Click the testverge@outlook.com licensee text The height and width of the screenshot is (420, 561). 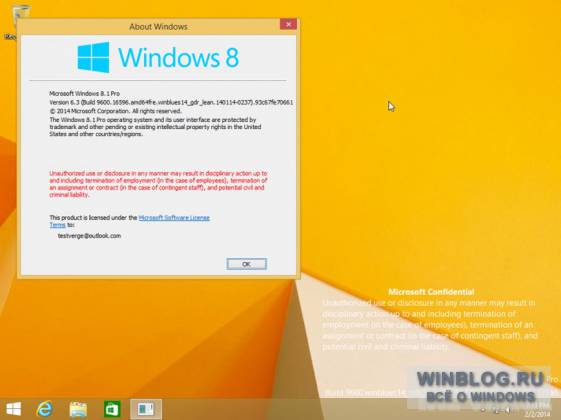(89, 236)
